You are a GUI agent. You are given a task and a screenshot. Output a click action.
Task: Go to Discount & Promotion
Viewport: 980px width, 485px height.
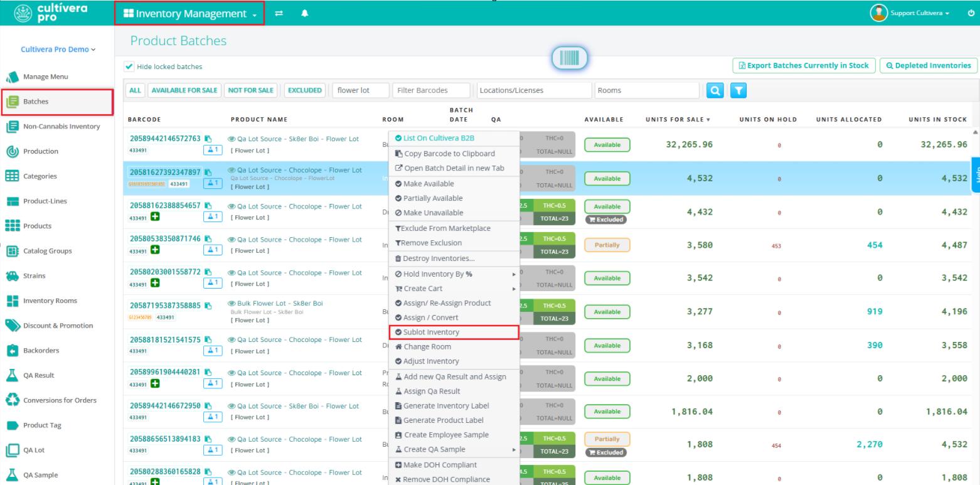click(x=58, y=326)
